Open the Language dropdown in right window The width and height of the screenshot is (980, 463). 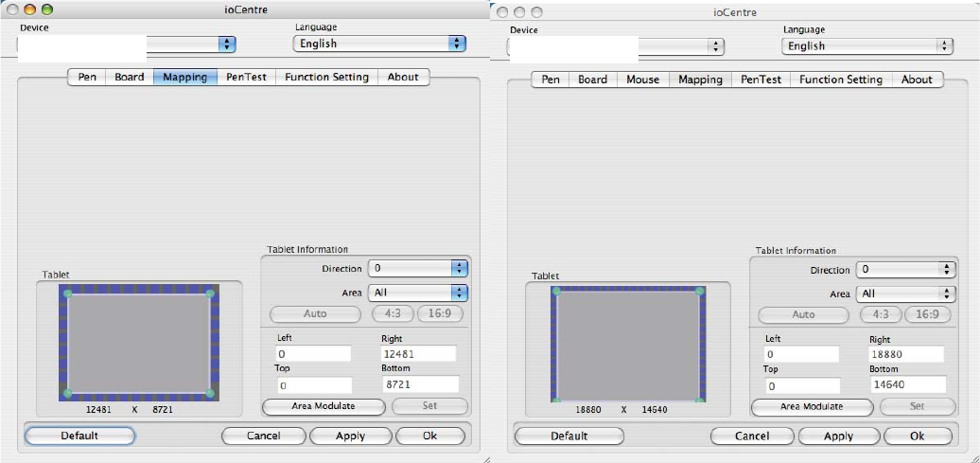tap(867, 45)
